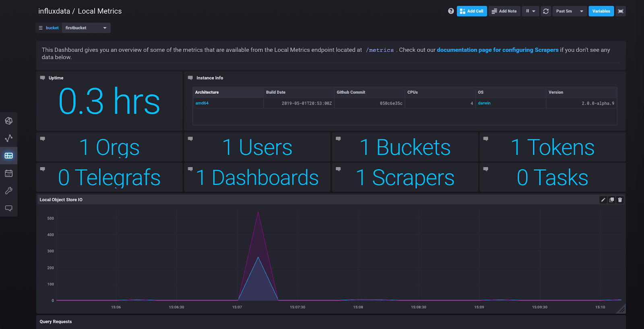Sort table by Version column header

[x=582, y=92]
